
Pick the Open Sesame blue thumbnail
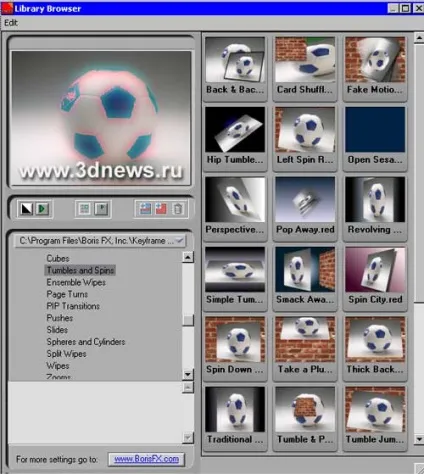click(375, 136)
